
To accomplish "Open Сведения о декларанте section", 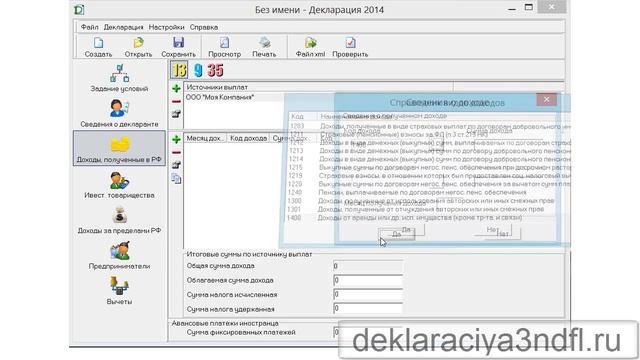I will [119, 113].
